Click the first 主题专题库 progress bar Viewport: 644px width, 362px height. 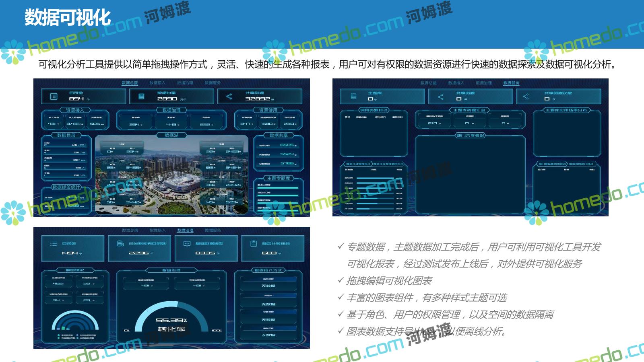pyautogui.click(x=278, y=188)
